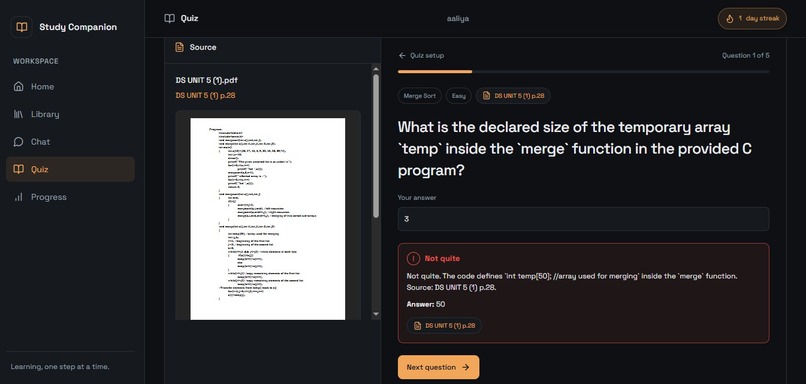
Task: Click the username aaliya in header
Action: [x=458, y=19]
